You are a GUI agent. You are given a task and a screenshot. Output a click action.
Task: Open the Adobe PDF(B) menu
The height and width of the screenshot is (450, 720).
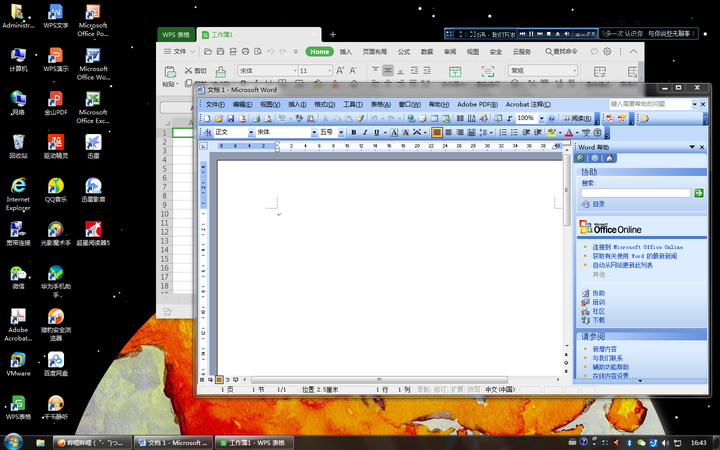pos(477,105)
